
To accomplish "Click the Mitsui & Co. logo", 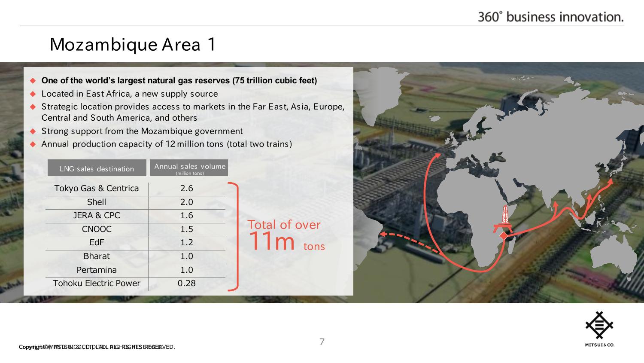I will coord(600,329).
